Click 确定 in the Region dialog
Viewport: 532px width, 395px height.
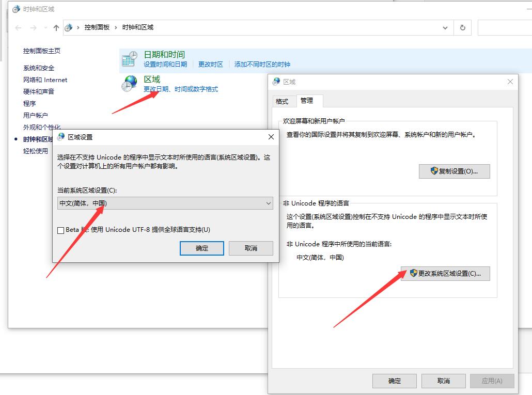tap(394, 381)
